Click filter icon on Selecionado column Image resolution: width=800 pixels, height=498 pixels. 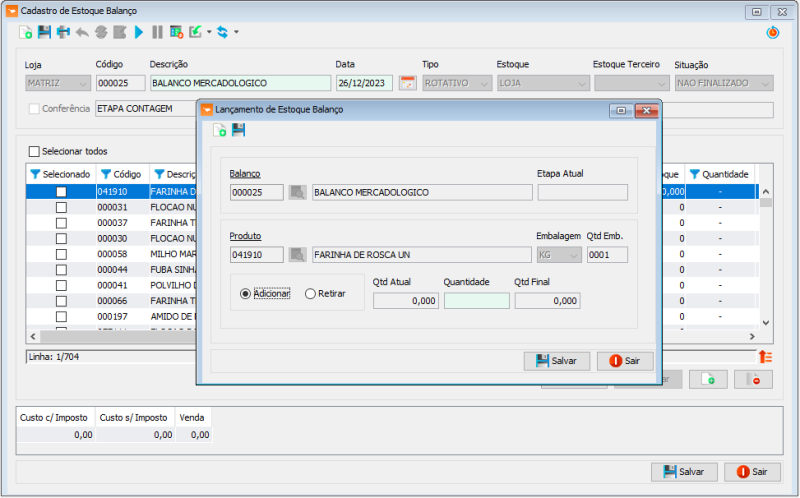[x=35, y=175]
